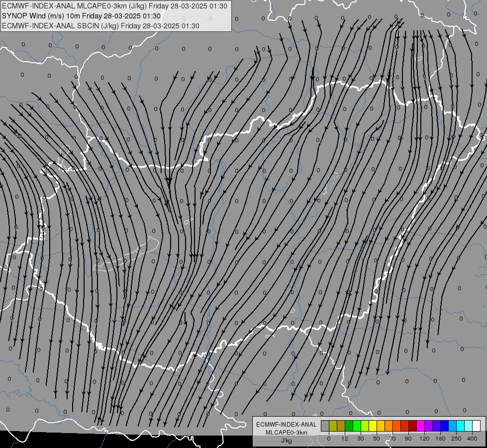Click the legend label 'MLCAPE0-3km'
The height and width of the screenshot is (448, 487).
coord(287,433)
